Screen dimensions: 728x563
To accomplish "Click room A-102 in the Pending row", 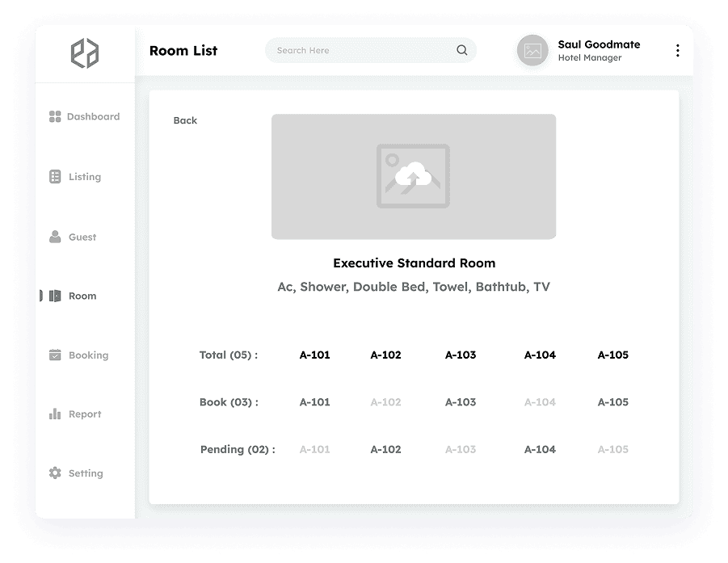I will point(385,449).
